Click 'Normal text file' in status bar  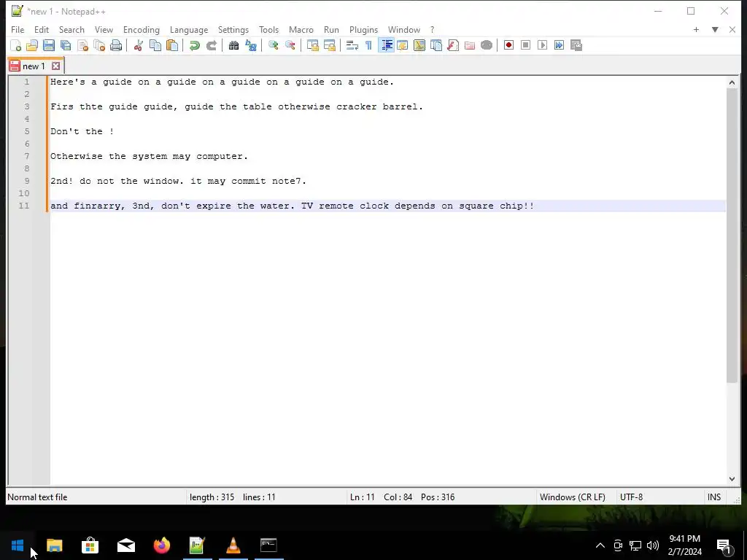pos(37,497)
